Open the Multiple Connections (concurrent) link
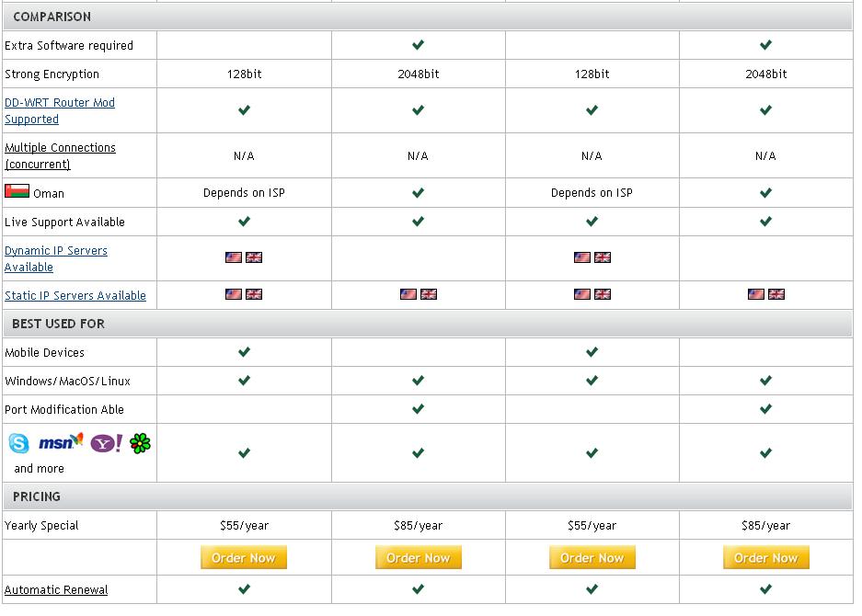862x616 pixels. click(x=60, y=155)
